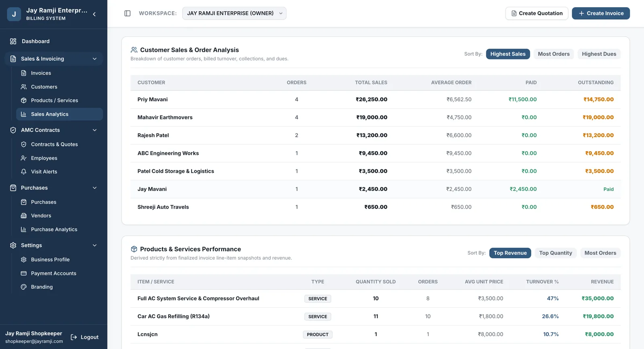Collapse the AMC Contracts section
Screen dimensions: 644x349
point(95,130)
